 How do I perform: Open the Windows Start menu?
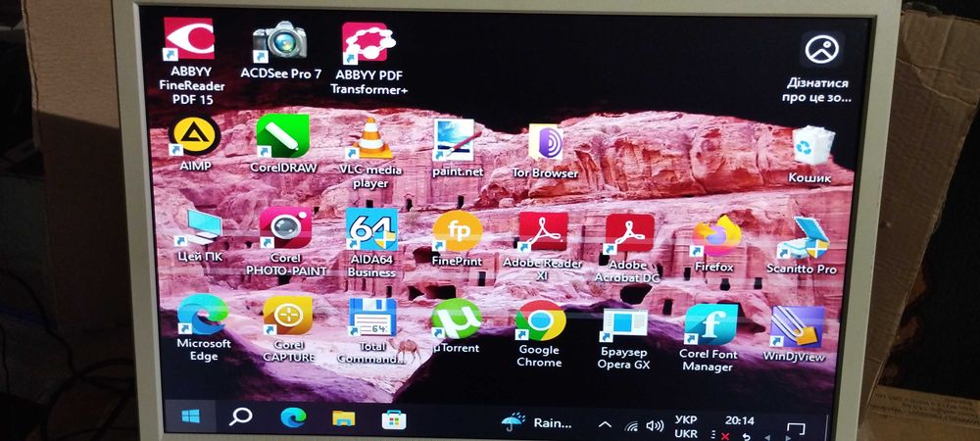(x=190, y=416)
